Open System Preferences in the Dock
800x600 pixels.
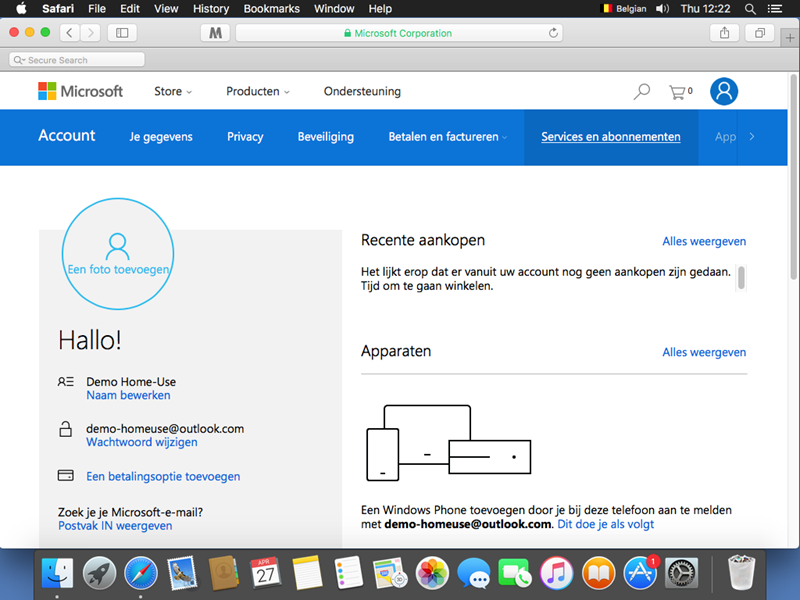[682, 572]
